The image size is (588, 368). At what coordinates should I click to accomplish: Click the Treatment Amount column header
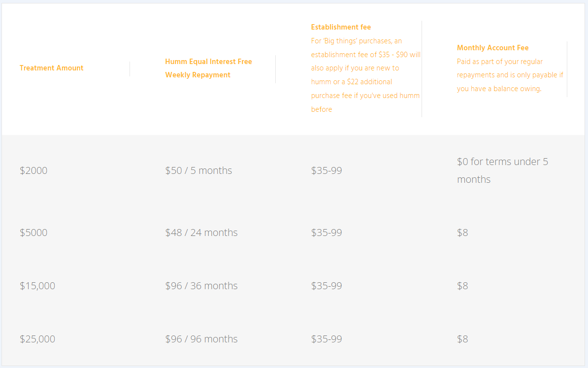[51, 68]
